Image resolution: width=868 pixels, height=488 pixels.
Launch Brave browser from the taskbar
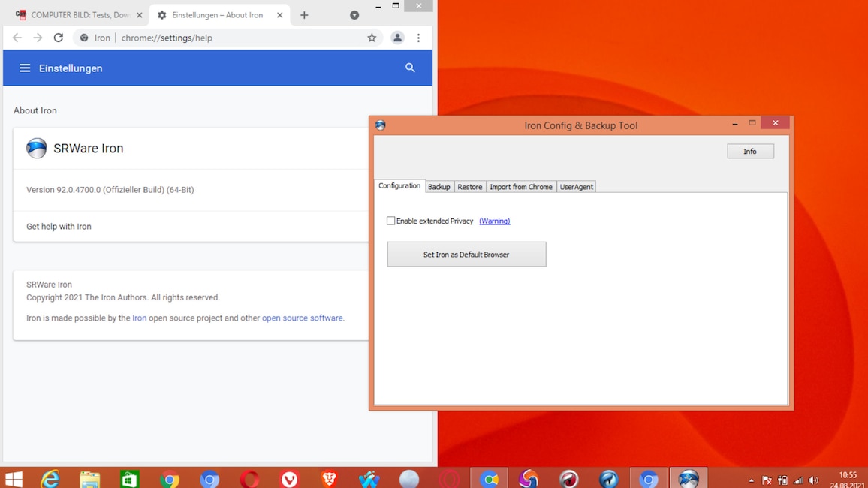coord(330,478)
